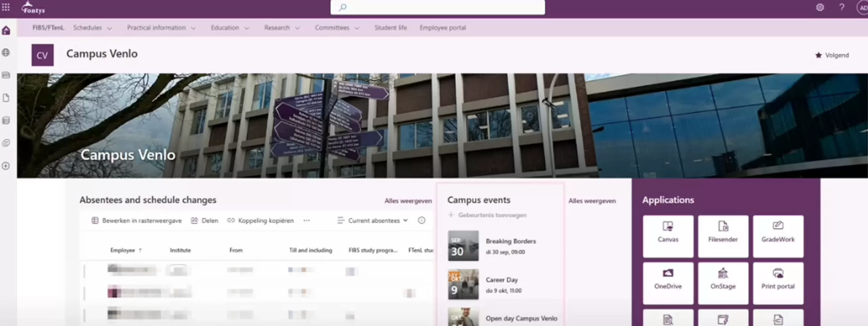This screenshot has height=326, width=868.
Task: Open the Current absentees view dropdown
Action: (x=373, y=221)
